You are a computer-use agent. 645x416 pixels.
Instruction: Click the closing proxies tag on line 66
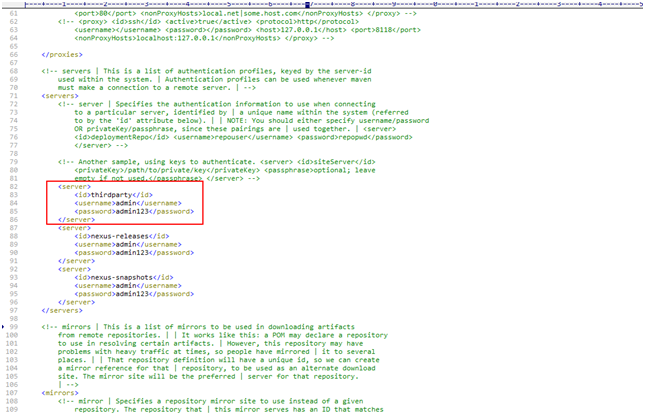62,54
